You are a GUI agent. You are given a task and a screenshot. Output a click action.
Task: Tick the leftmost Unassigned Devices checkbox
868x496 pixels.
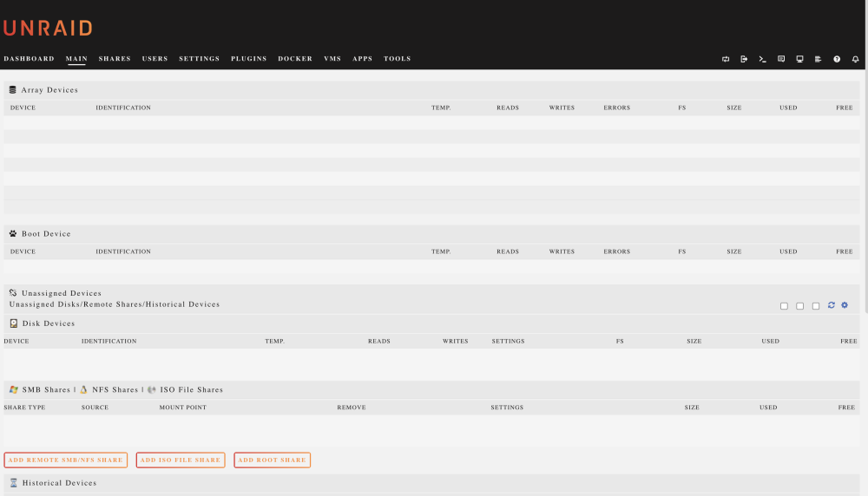(784, 306)
